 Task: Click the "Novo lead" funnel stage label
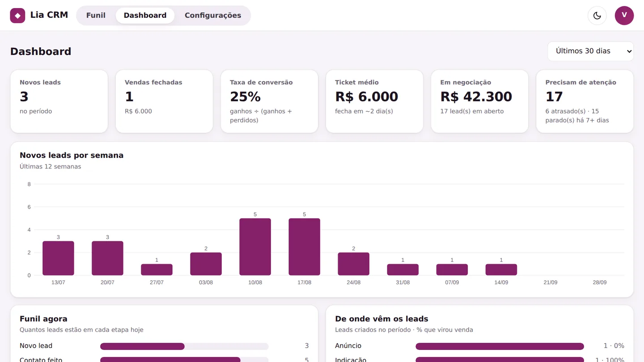coord(36,346)
